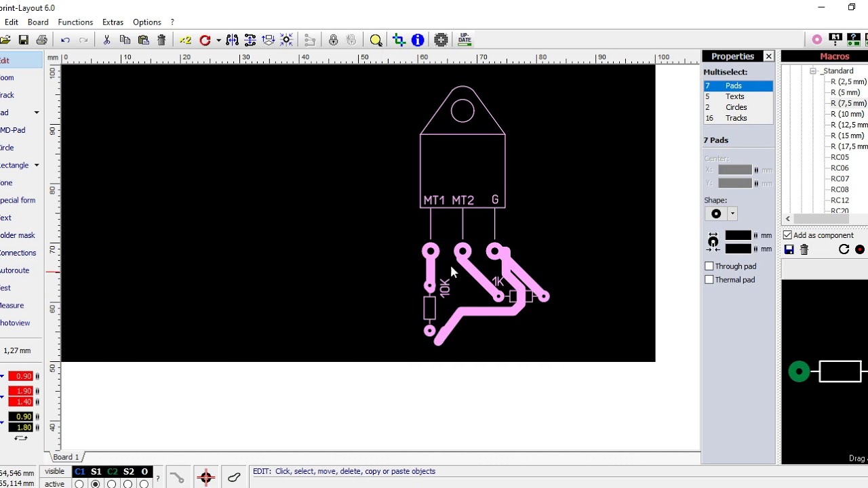Lock the selection using the padlock icon
The width and height of the screenshot is (868, 488).
click(333, 40)
